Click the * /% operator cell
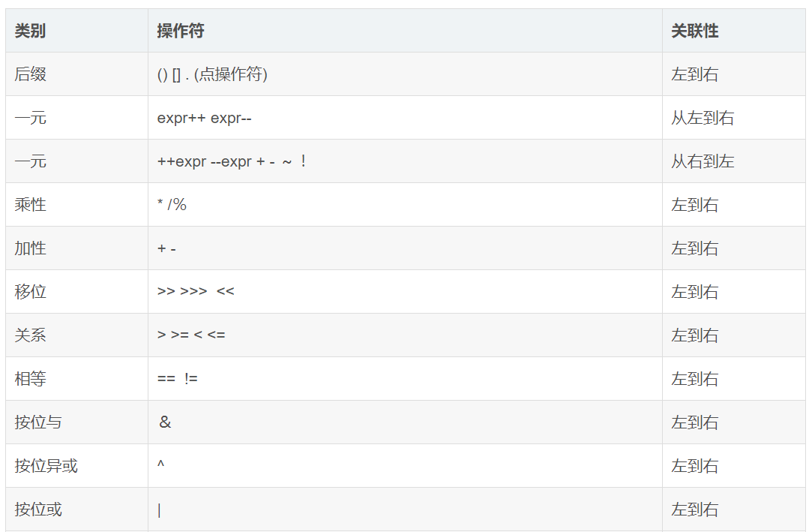 click(x=405, y=205)
